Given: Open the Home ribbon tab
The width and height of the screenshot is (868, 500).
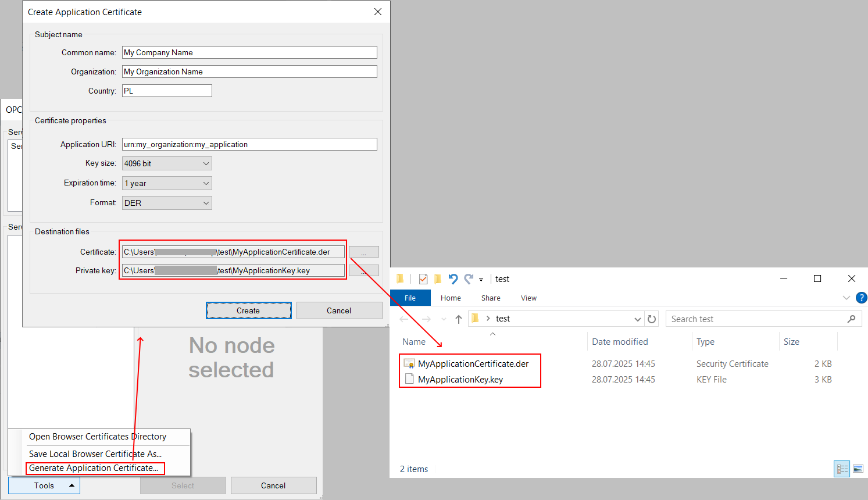Looking at the screenshot, I should (451, 298).
